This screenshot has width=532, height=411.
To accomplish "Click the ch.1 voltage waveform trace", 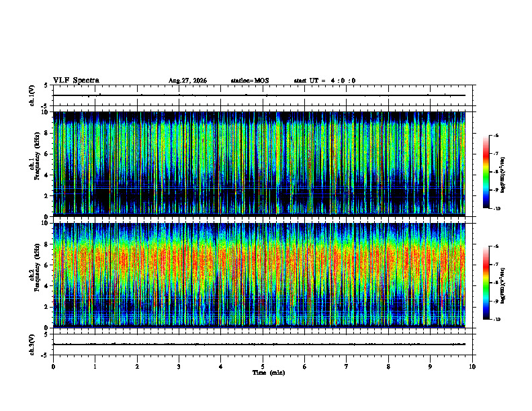I will coord(259,95).
